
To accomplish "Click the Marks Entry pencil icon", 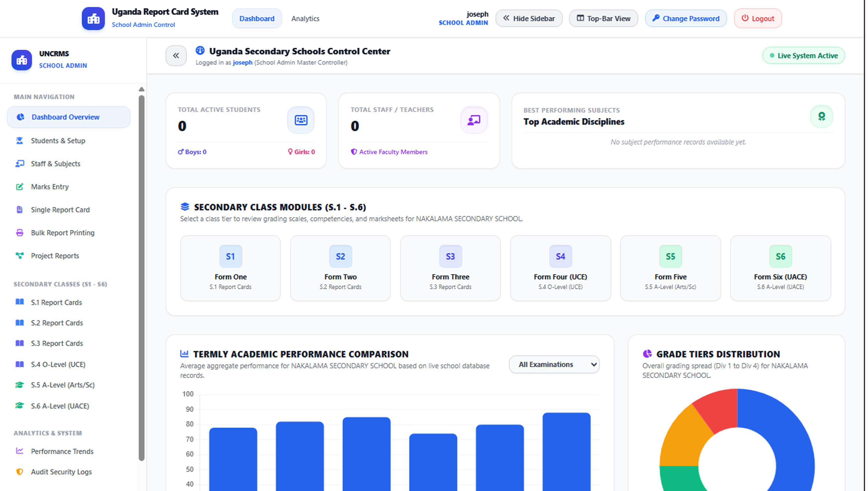I will click(x=20, y=187).
